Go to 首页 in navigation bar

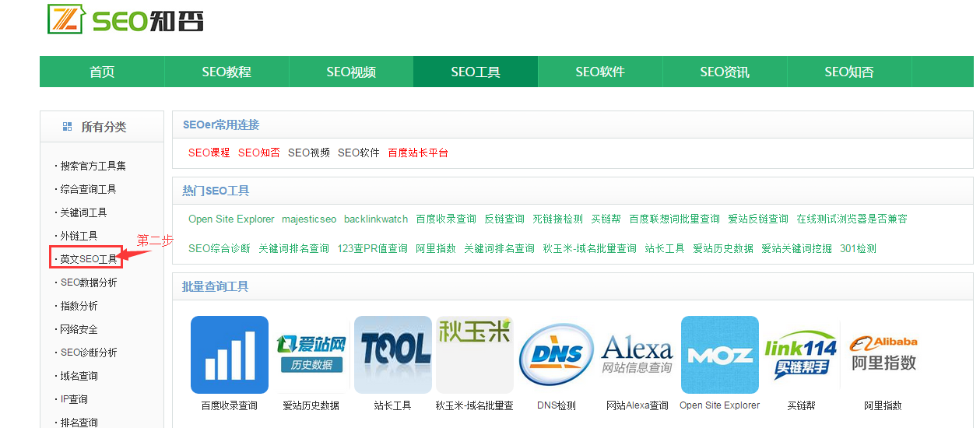point(102,72)
